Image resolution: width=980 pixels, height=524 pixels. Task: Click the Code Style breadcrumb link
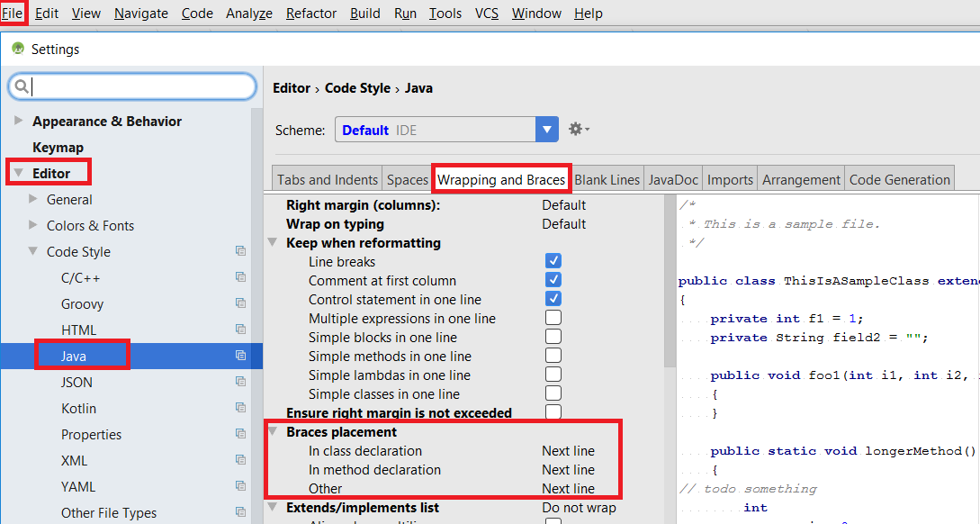click(x=357, y=88)
